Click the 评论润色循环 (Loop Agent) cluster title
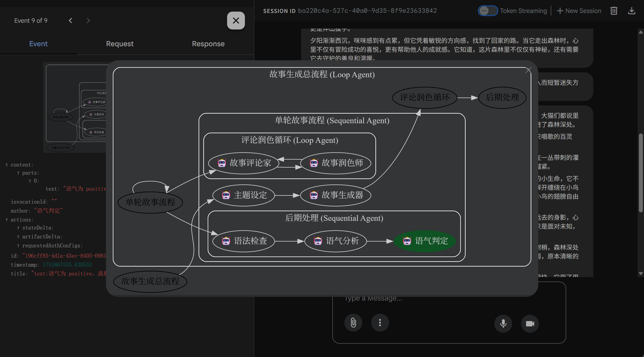Image resolution: width=644 pixels, height=357 pixels. [x=290, y=140]
